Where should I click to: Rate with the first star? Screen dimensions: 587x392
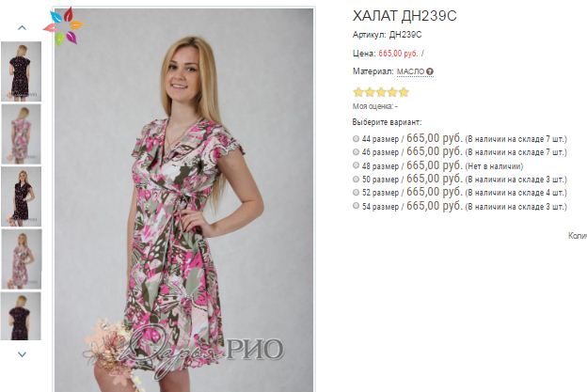click(358, 92)
